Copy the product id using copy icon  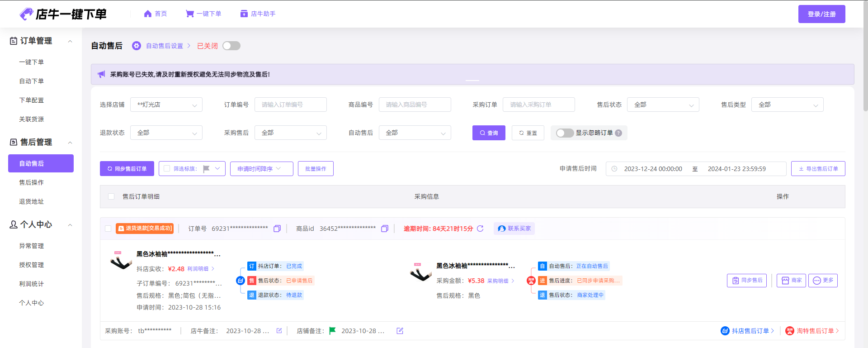coord(385,229)
